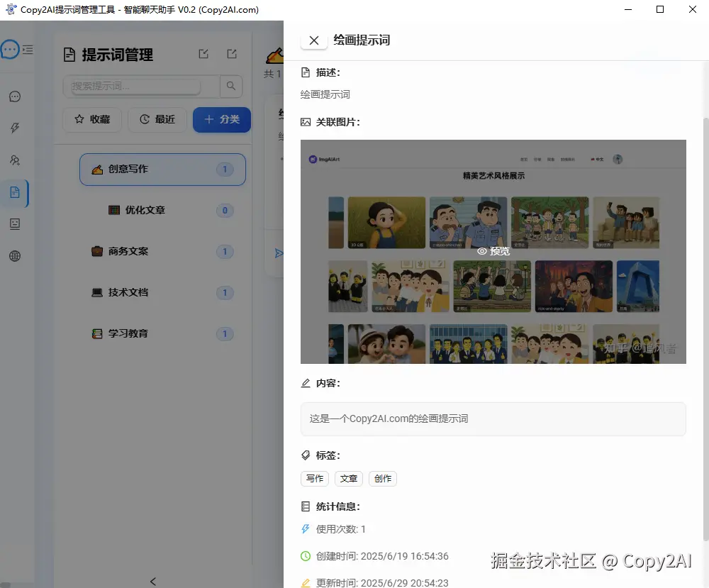The width and height of the screenshot is (709, 588).
Task: Click the 内容 edit pencil icon
Action: [x=306, y=383]
